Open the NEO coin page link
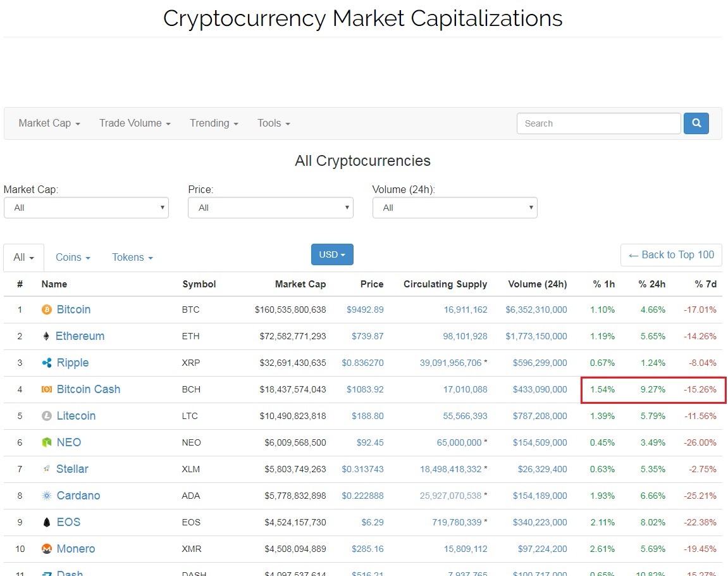The width and height of the screenshot is (728, 576). pos(69,442)
